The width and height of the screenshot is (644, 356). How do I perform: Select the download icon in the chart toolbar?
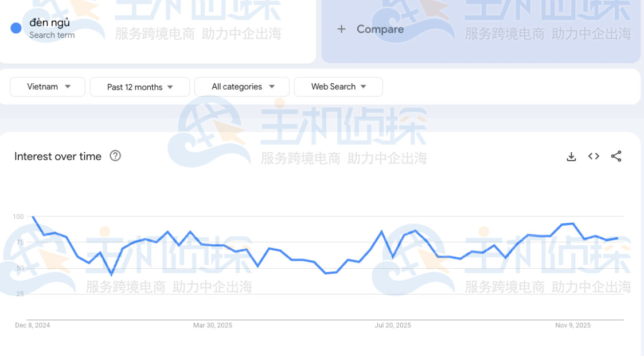pyautogui.click(x=571, y=156)
